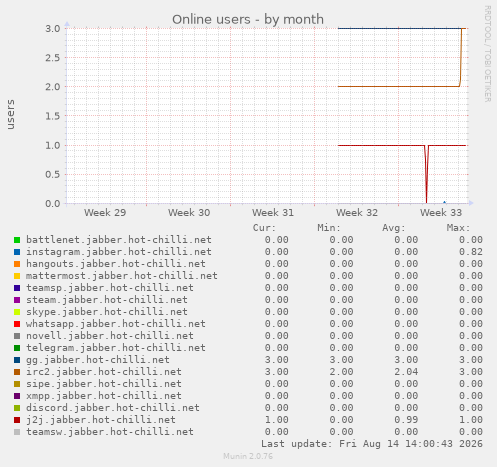
Task: Select the irc2.jabber.hot-chilli.net label
Action: click(104, 372)
